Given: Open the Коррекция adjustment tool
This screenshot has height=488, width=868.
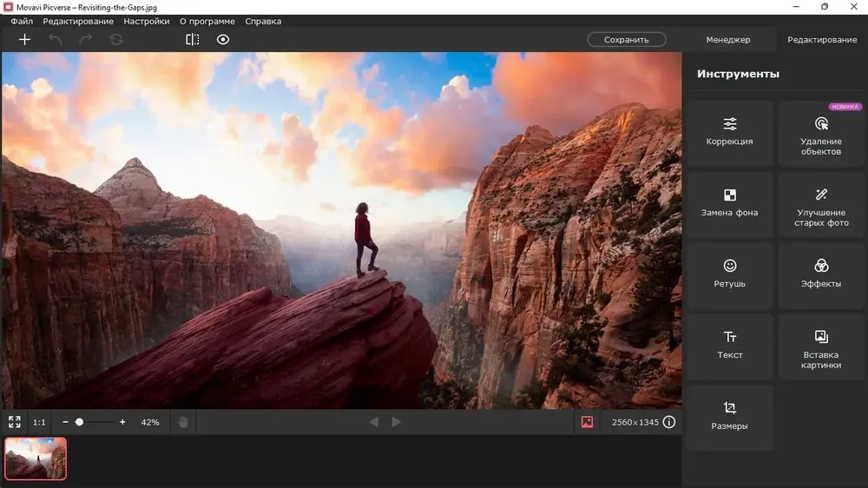Looking at the screenshot, I should point(730,133).
